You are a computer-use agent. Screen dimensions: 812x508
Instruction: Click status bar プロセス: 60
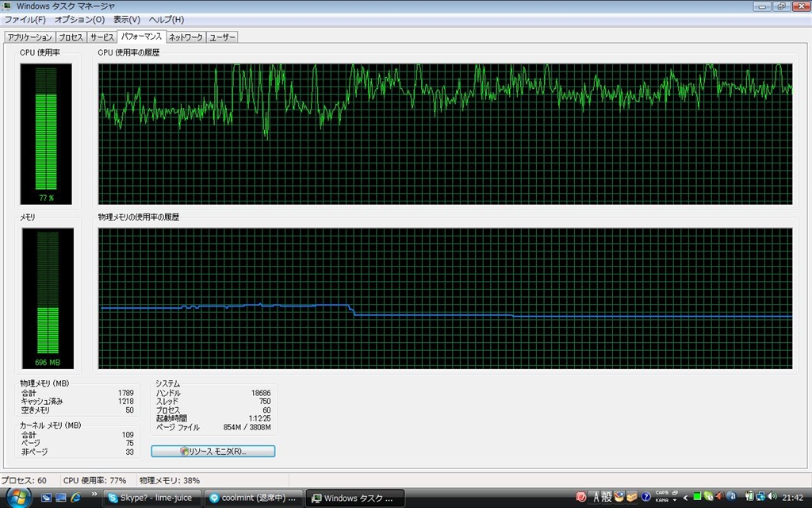[x=24, y=480]
